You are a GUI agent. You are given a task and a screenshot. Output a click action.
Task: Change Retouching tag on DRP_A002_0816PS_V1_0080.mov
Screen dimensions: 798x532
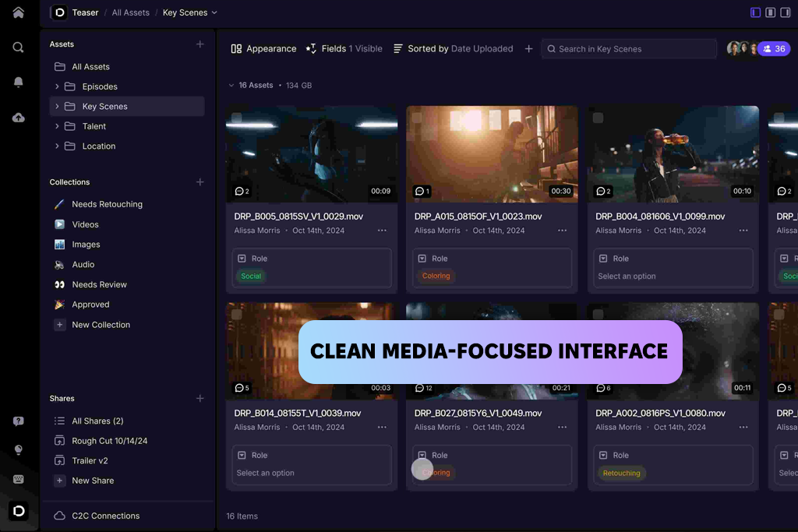(x=621, y=473)
